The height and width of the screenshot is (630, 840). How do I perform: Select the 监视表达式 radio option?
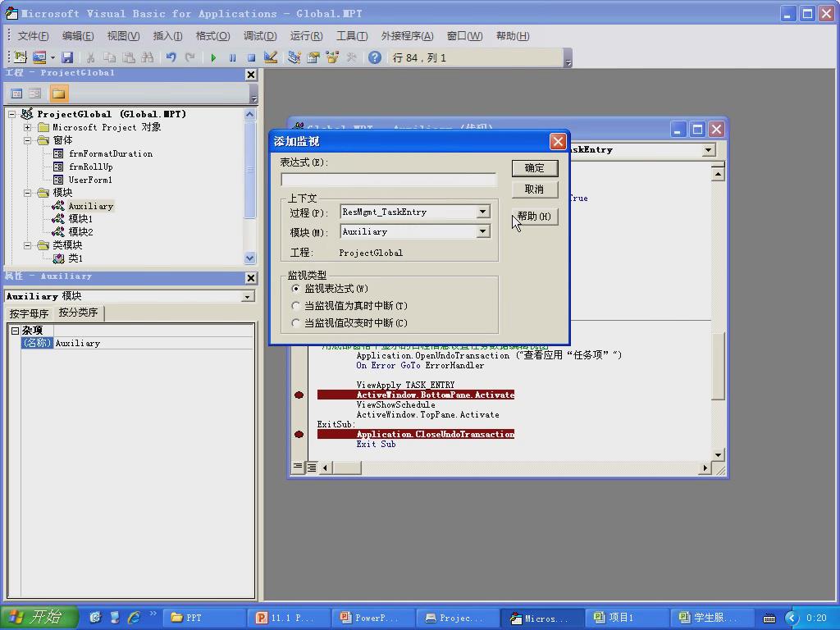(295, 288)
